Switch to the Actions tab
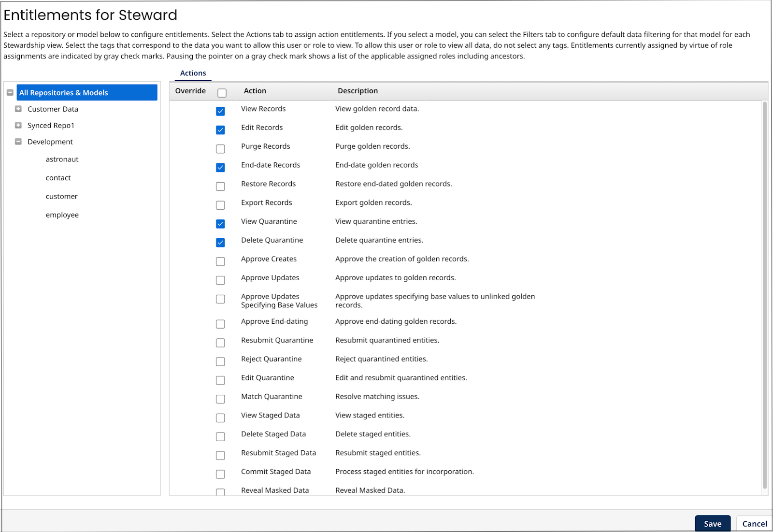Viewport: 773px width, 532px height. [192, 73]
